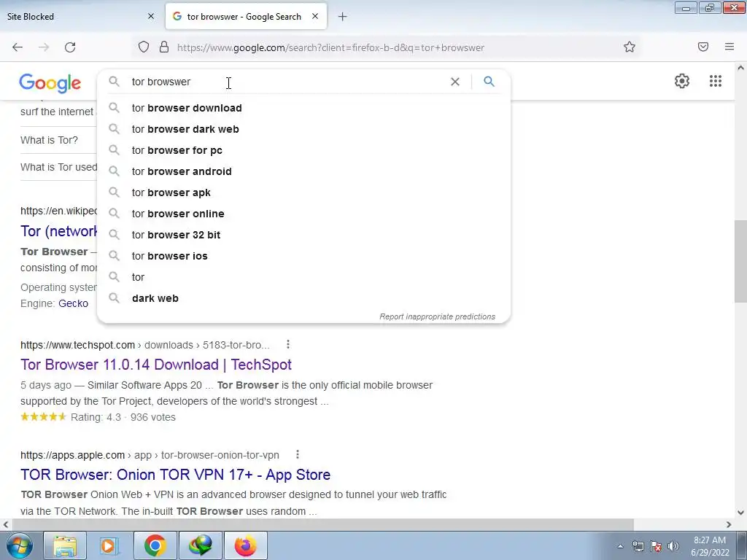Choose suggestion tor browser download

[303, 108]
